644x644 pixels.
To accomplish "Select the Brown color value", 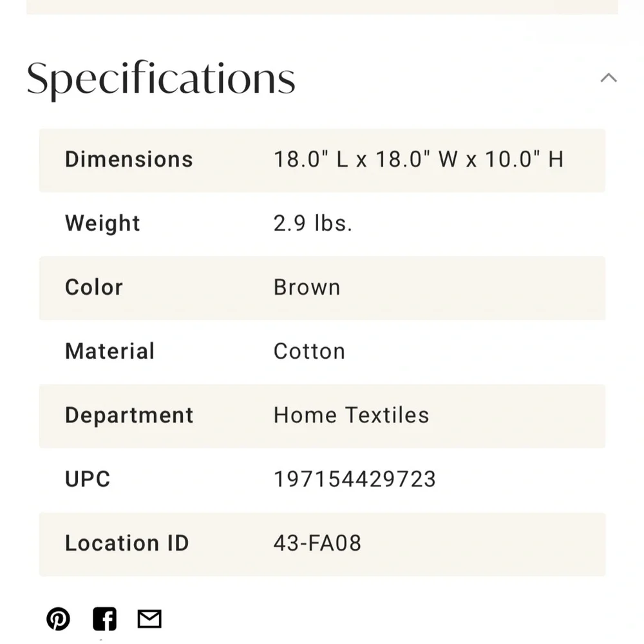I will pyautogui.click(x=307, y=287).
